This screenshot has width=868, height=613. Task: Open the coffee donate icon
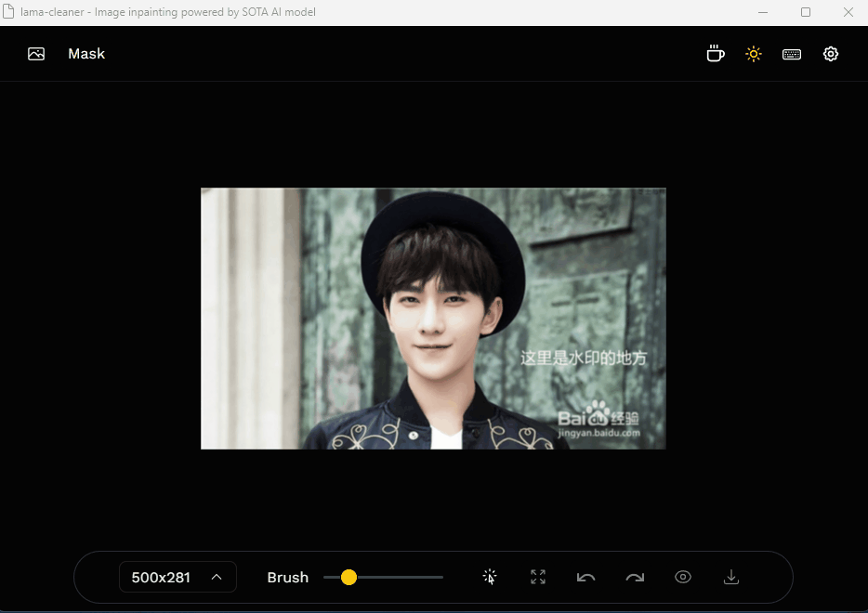(716, 54)
